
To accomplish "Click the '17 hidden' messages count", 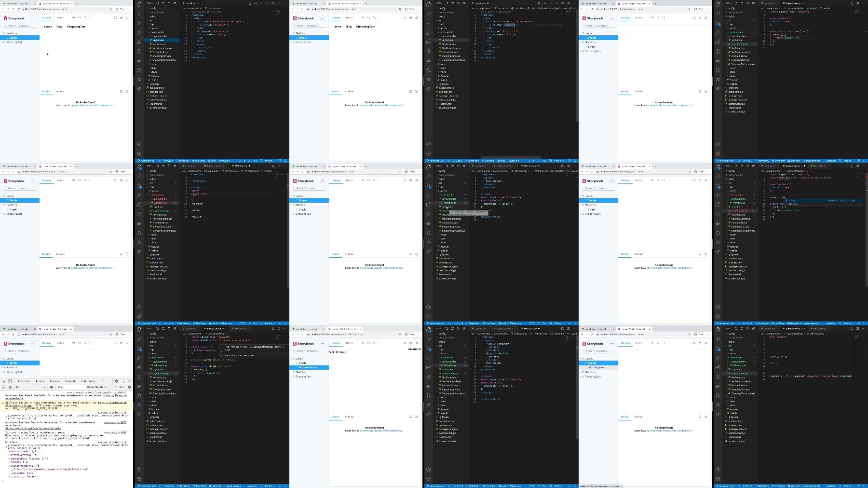I will point(119,387).
